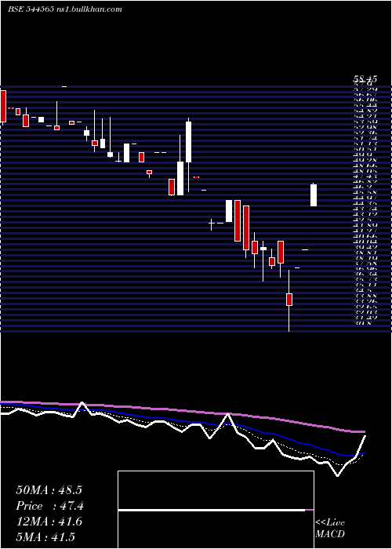Click the '5MA : 41.5' legend text

coord(45,537)
